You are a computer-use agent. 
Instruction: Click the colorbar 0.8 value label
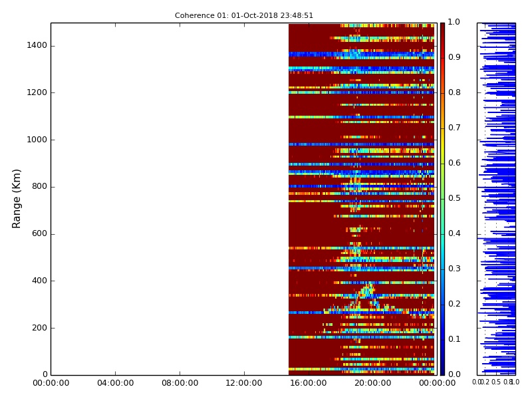(454, 92)
